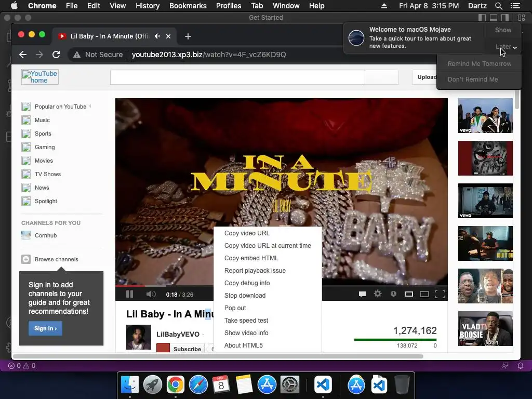This screenshot has width=532, height=399.
Task: Click the search button beside the search field
Action: [382, 77]
